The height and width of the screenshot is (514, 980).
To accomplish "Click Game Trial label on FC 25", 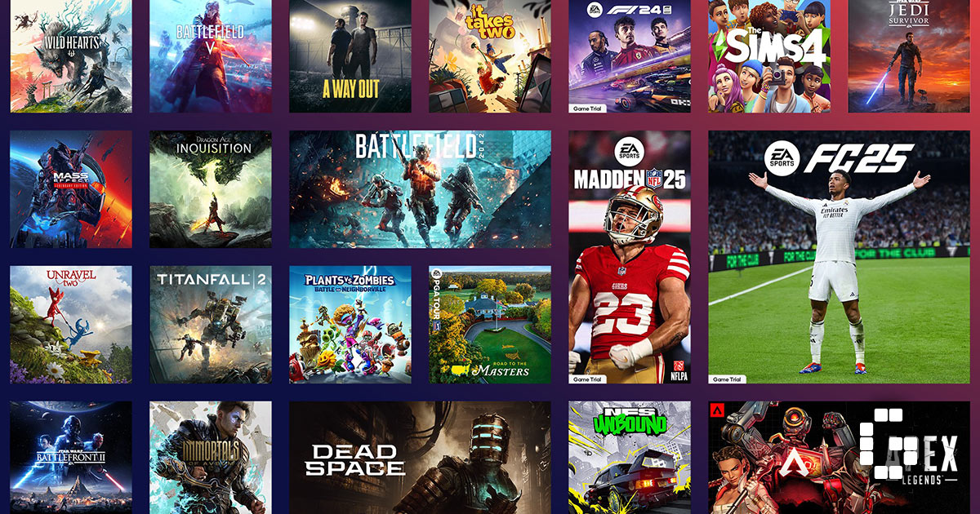I will pos(728,379).
